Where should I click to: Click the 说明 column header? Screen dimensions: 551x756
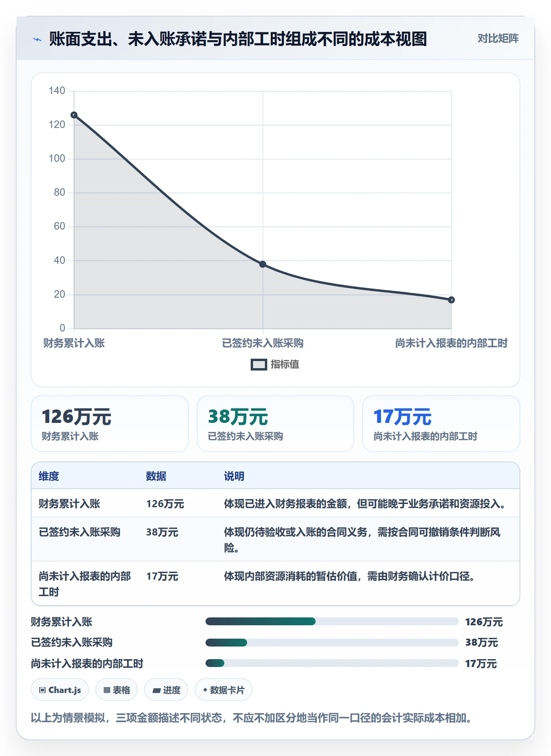click(x=234, y=476)
